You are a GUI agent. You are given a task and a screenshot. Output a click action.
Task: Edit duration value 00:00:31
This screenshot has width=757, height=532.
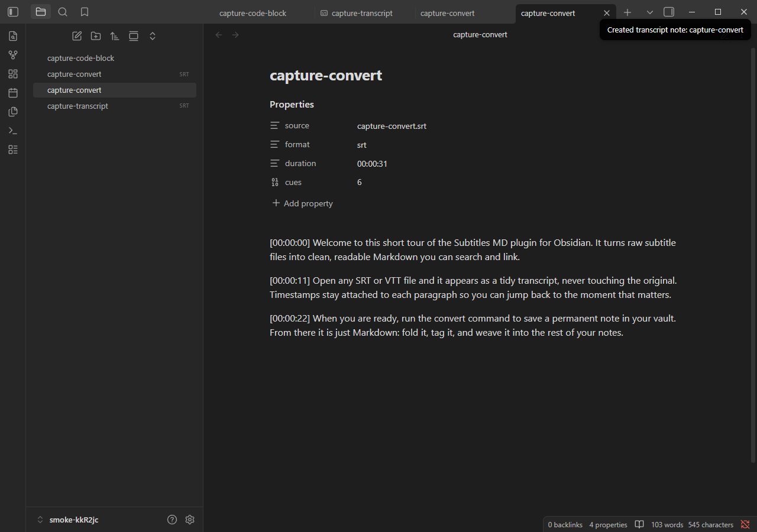[x=372, y=164]
